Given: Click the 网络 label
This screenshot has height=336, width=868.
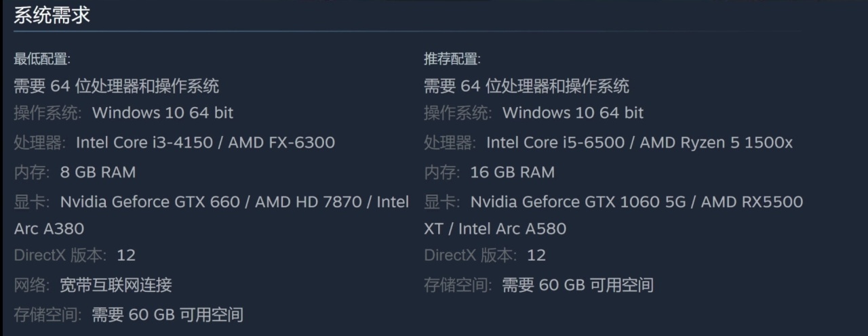Looking at the screenshot, I should [31, 285].
